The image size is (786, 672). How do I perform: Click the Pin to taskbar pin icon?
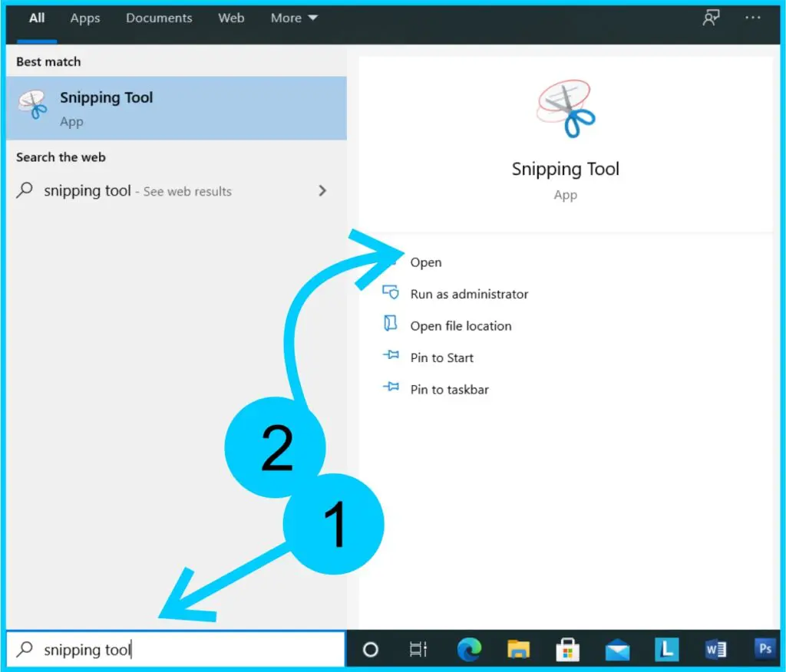pyautogui.click(x=391, y=387)
